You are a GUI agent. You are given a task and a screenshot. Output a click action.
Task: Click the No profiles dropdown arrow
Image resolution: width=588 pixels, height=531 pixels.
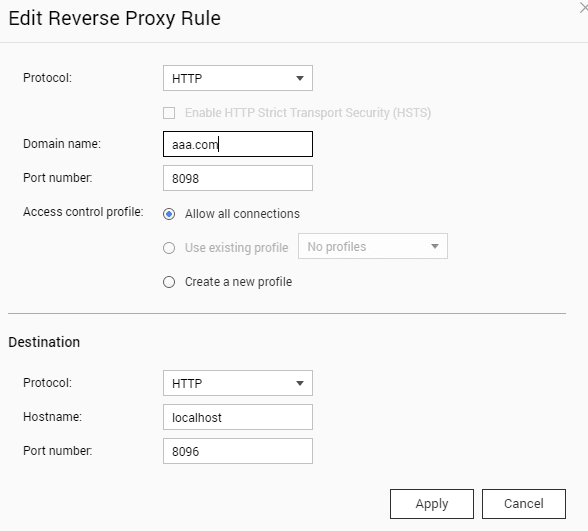[435, 246]
